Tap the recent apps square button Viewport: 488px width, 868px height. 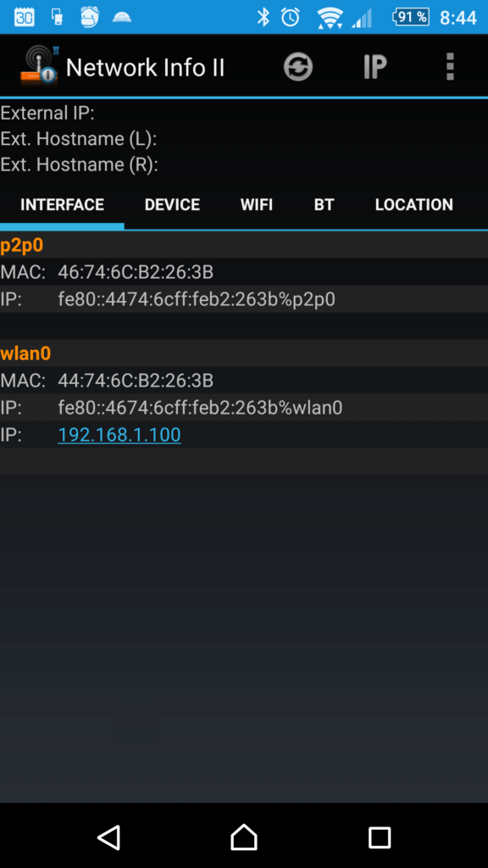(x=380, y=837)
